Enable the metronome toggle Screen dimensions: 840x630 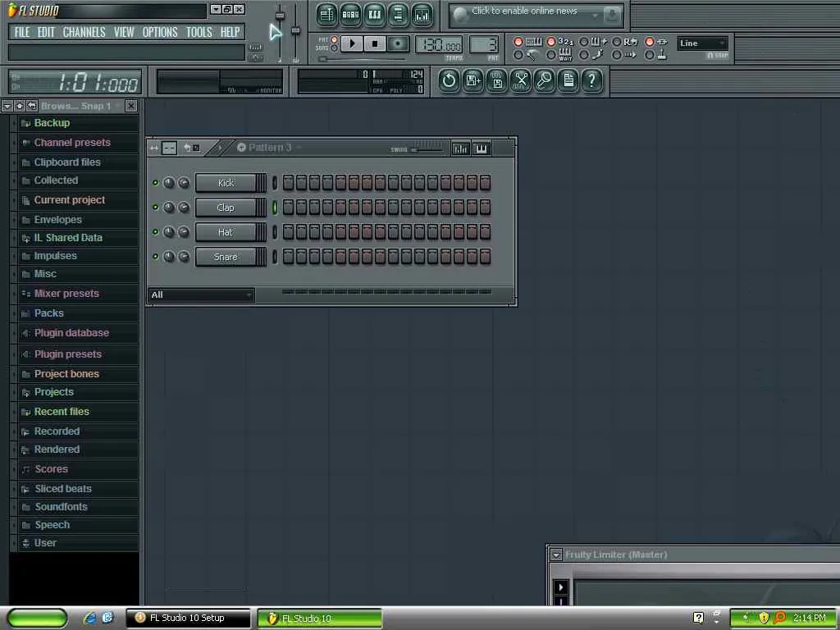pos(518,55)
